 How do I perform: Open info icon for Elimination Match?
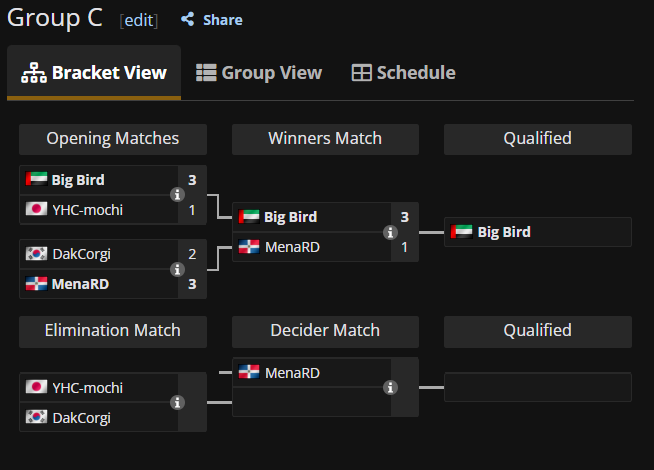coord(177,402)
